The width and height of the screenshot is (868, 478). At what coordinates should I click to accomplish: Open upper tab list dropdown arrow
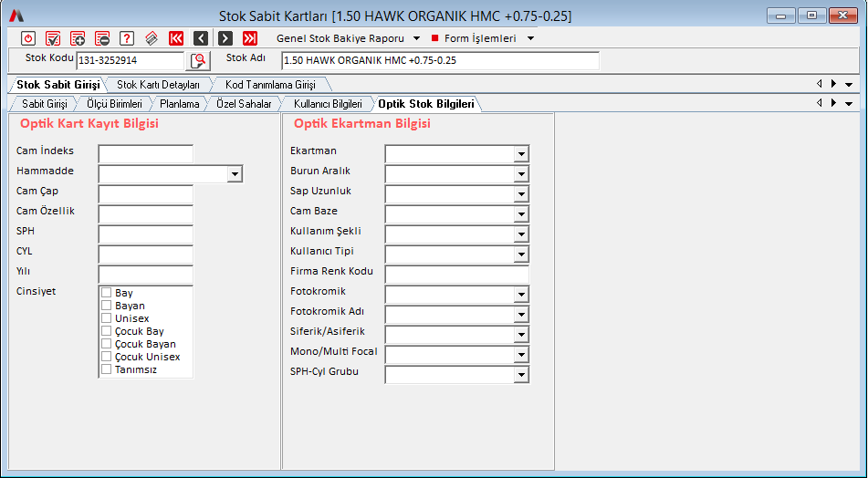pyautogui.click(x=849, y=85)
